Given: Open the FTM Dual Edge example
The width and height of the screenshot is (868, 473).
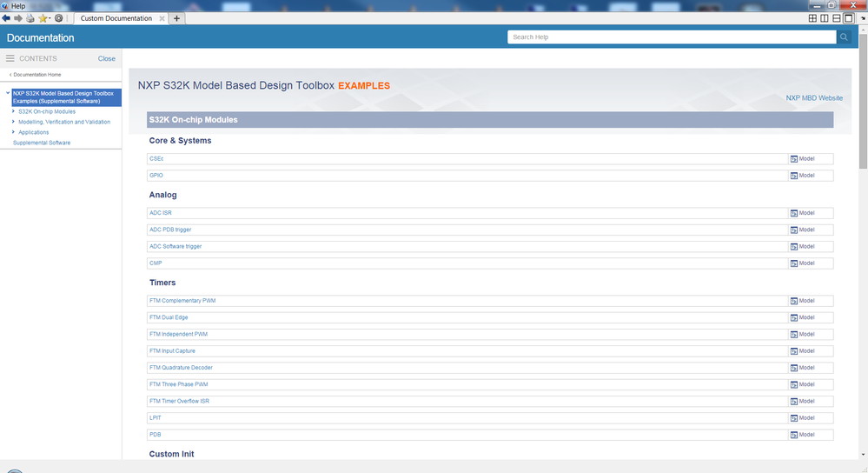Looking at the screenshot, I should pos(169,317).
